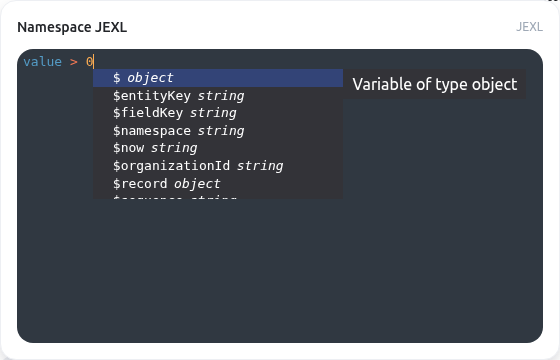560x360 pixels.
Task: Select the $now string suggestion
Action: coord(218,148)
